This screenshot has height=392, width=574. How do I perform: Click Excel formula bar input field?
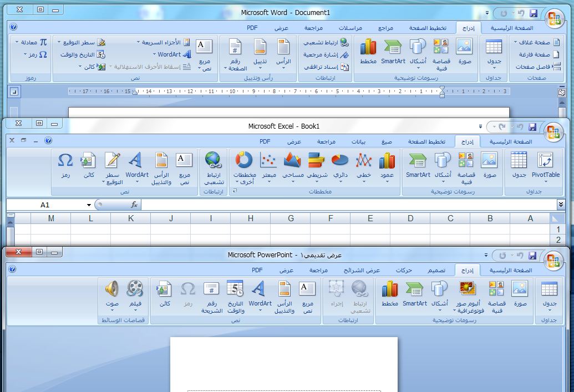[349, 205]
